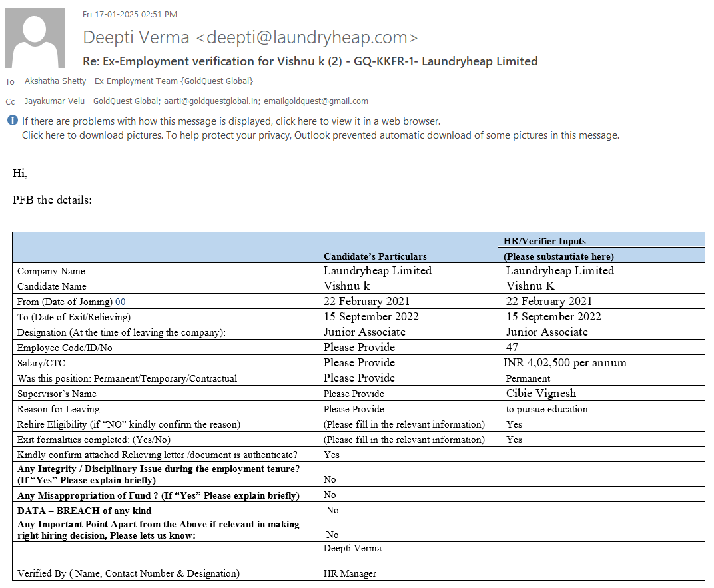Viewport: 714px width, 588px height.
Task: Click the Rehire Eligibility row label
Action: click(129, 424)
